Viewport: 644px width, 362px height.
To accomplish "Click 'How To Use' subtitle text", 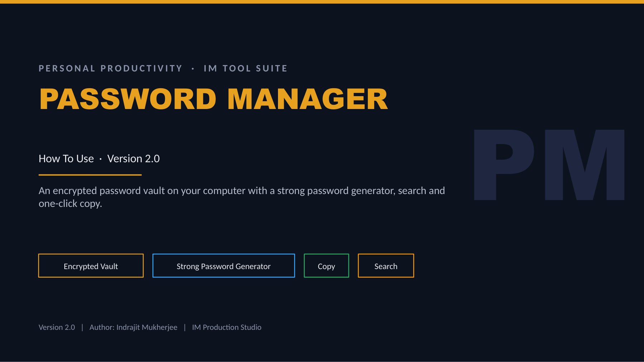I will pyautogui.click(x=66, y=158).
